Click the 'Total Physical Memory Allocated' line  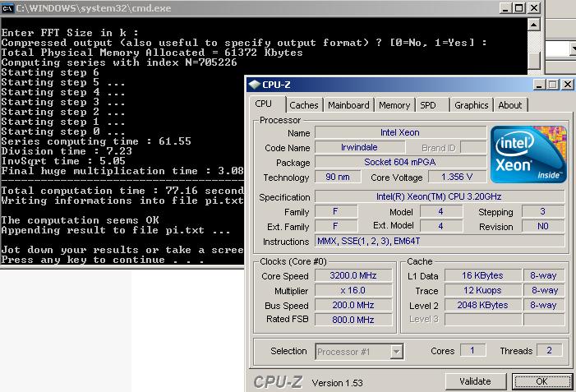pyautogui.click(x=152, y=53)
